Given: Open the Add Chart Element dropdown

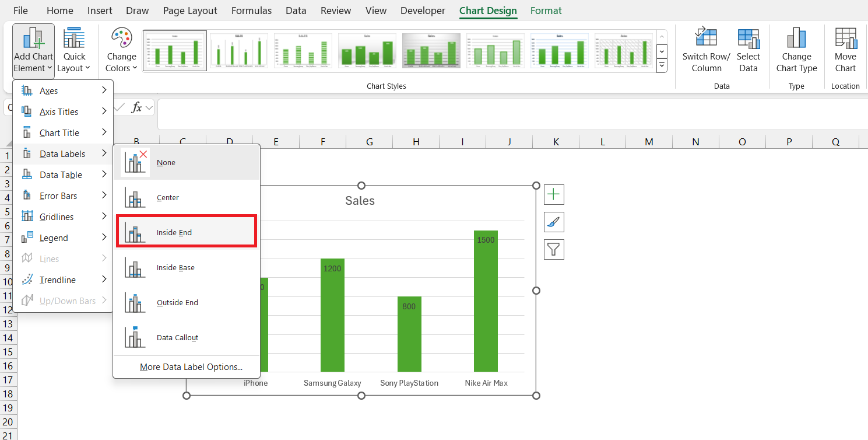Looking at the screenshot, I should [x=33, y=51].
